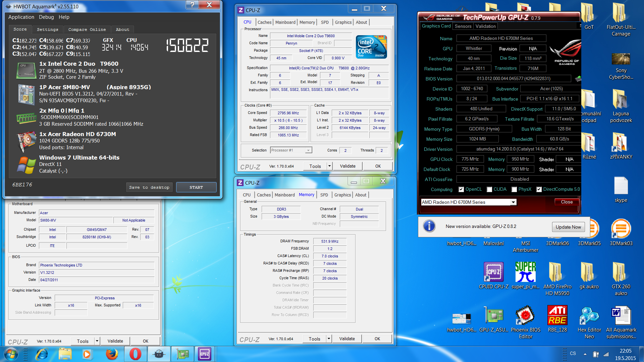Toggle the CUDA checkbox in GPU-Z

point(489,189)
